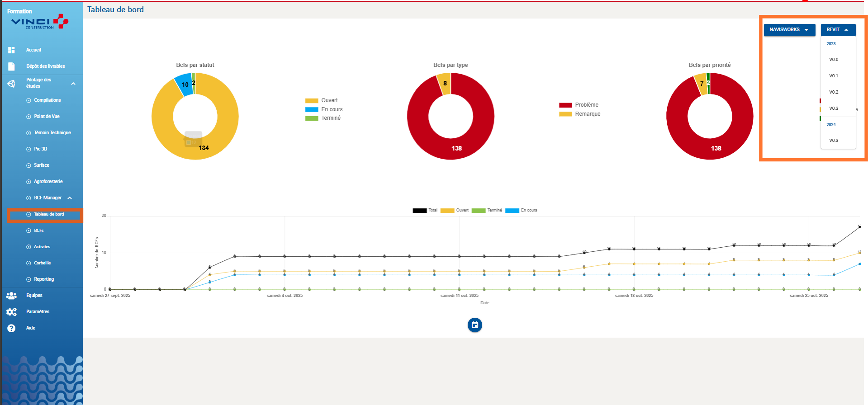Click the Dépôt des livrables document icon
This screenshot has width=868, height=405.
12,66
